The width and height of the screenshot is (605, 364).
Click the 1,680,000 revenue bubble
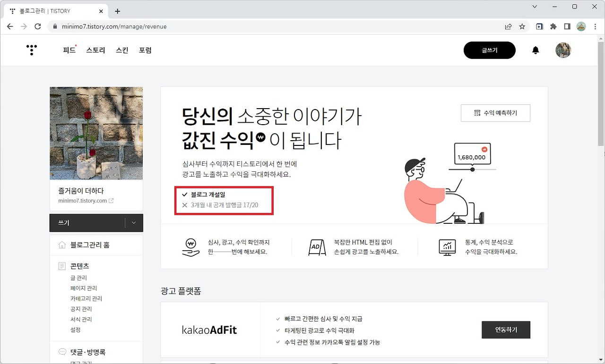[472, 154]
